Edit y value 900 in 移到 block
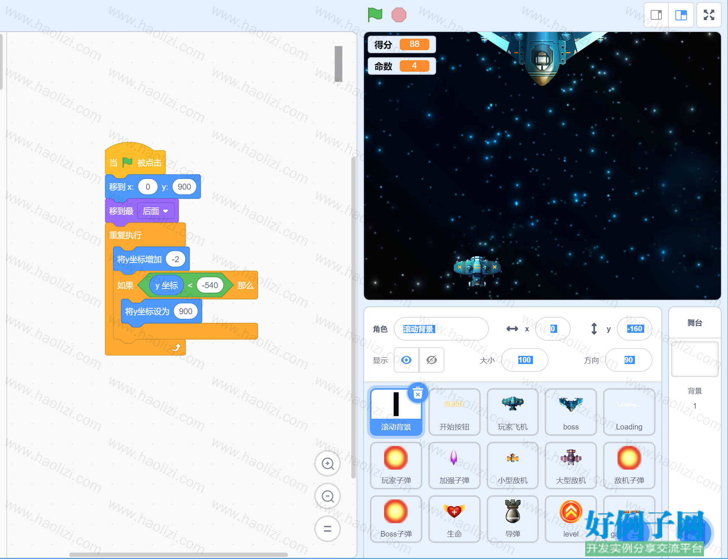The width and height of the screenshot is (728, 560). [184, 187]
